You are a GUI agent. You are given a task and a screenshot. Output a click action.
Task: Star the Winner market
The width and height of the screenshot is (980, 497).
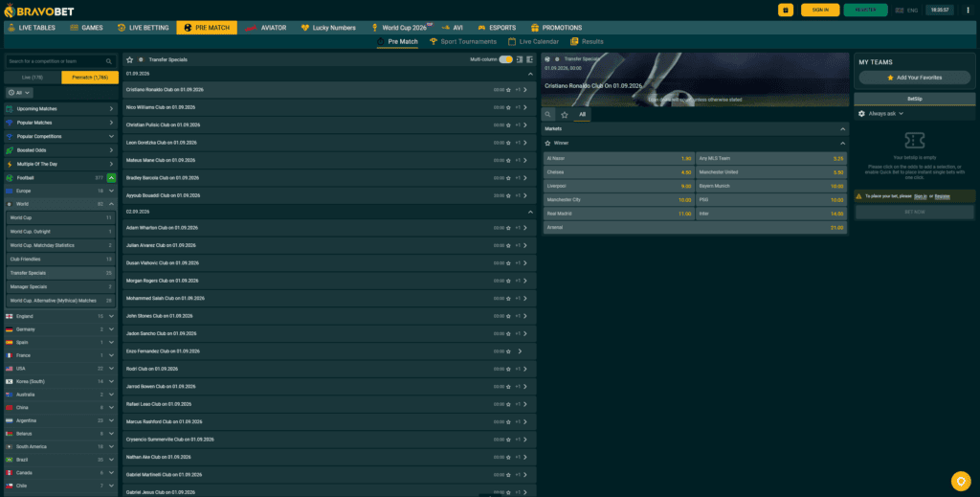coord(548,143)
